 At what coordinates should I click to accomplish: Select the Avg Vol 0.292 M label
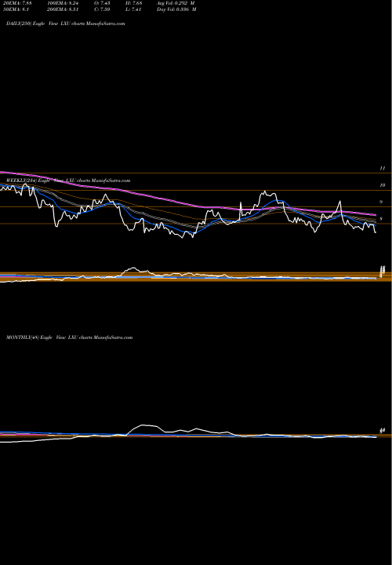(x=176, y=3)
